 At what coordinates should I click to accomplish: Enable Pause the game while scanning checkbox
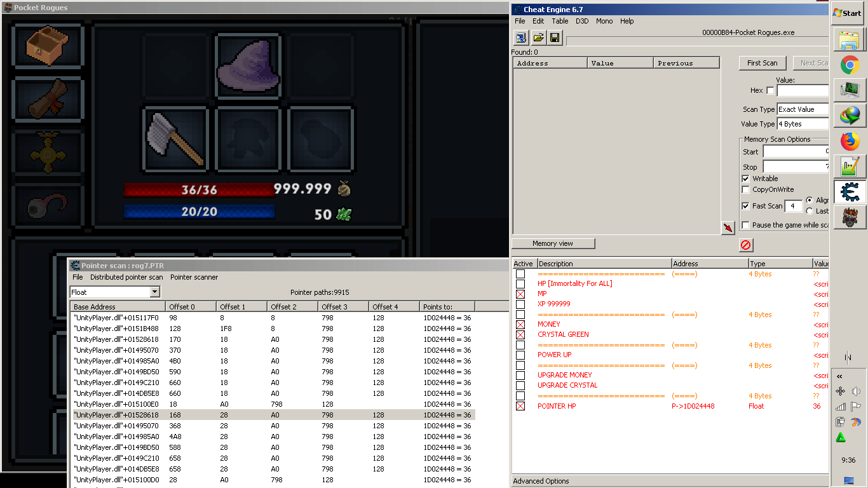click(x=746, y=225)
